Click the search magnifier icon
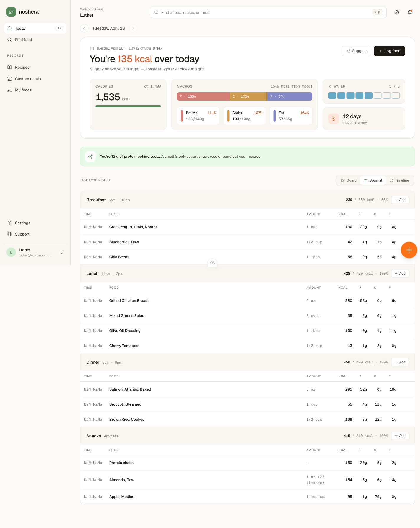Viewport: 420px width, 528px height. tap(156, 12)
